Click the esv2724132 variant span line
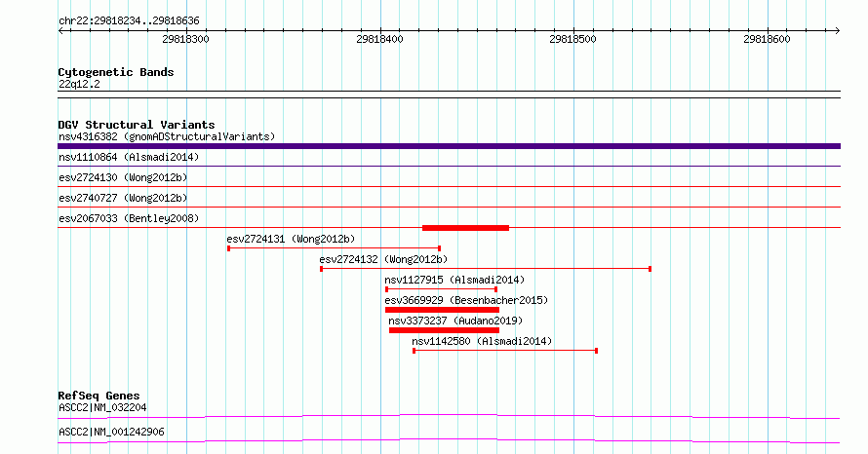Screen dimensions: 868x454 point(486,269)
